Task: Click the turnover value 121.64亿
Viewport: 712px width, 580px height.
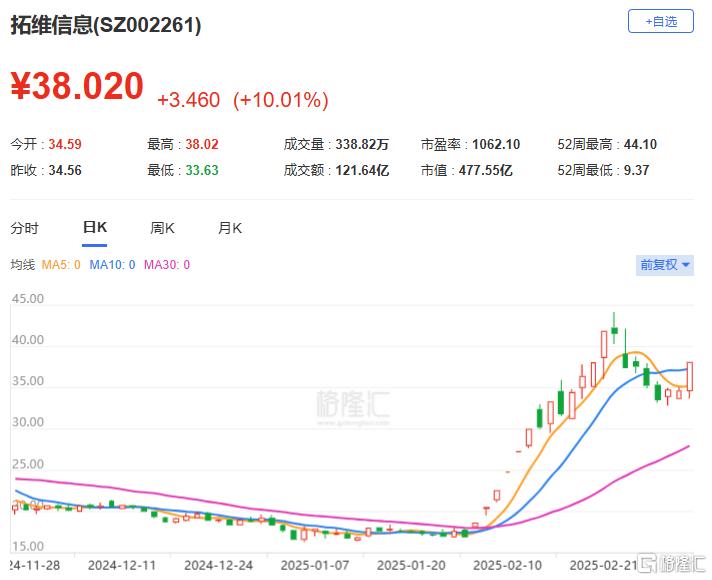Action: [x=362, y=170]
